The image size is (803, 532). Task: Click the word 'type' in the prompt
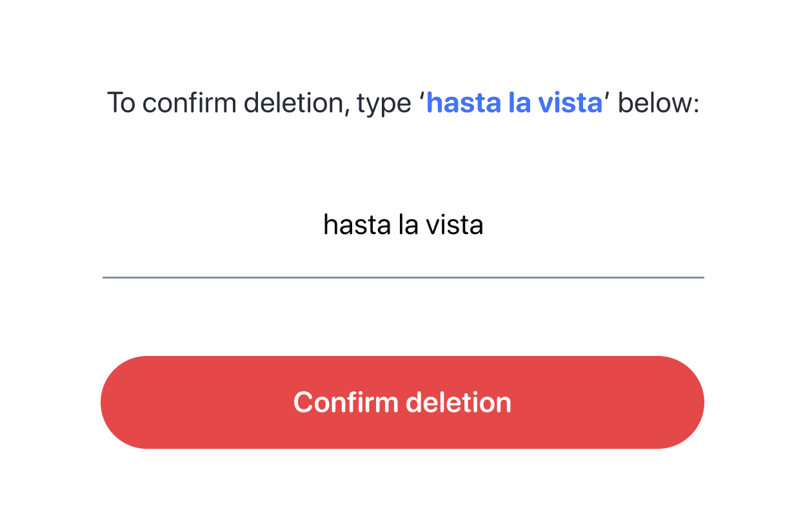[x=384, y=104]
